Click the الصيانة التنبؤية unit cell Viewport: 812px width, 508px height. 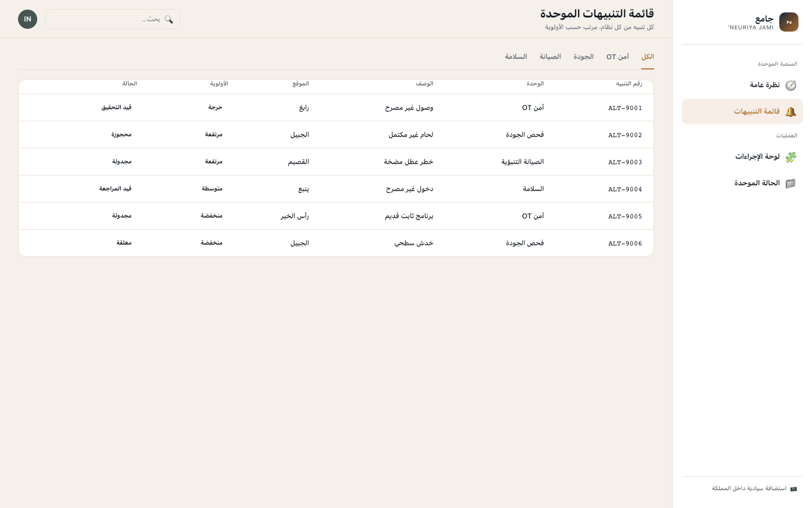click(x=523, y=162)
